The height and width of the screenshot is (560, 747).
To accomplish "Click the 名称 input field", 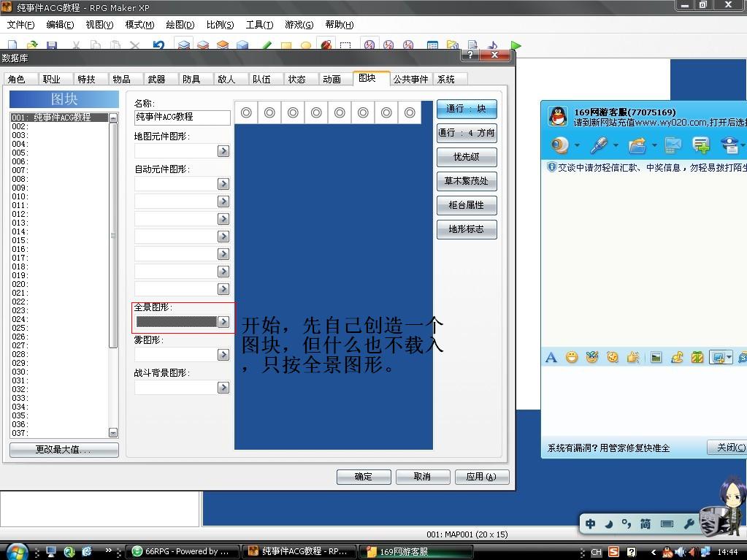I will 183,117.
